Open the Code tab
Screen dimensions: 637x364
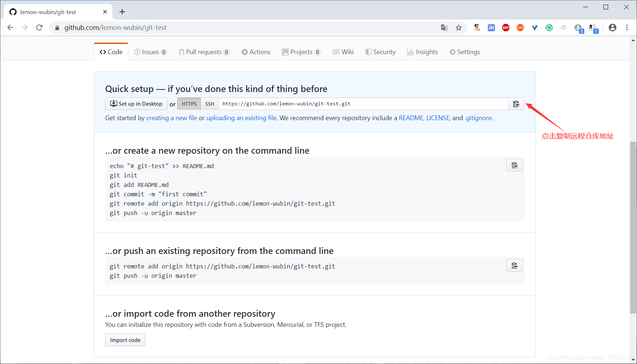pyautogui.click(x=111, y=52)
